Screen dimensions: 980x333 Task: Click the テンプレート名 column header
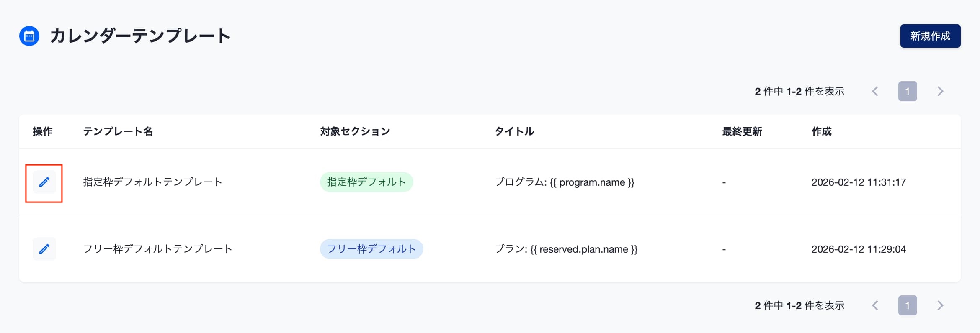point(118,131)
